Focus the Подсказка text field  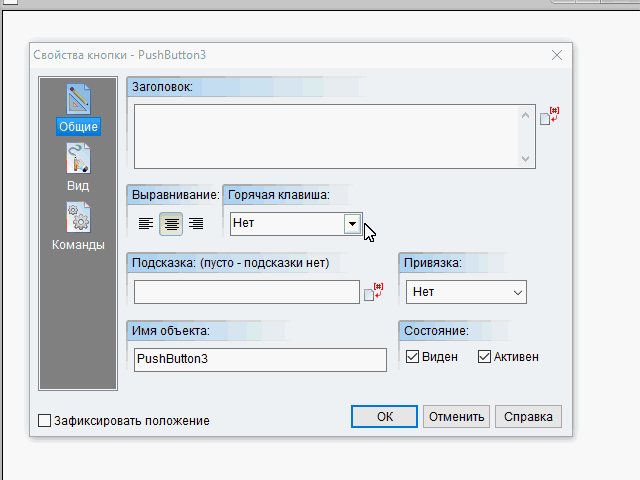click(247, 292)
